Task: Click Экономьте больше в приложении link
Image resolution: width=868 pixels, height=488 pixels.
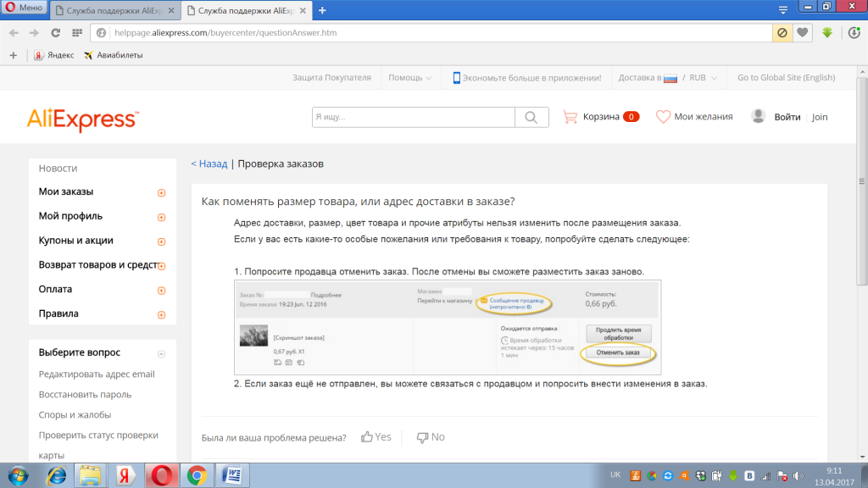Action: (x=527, y=77)
